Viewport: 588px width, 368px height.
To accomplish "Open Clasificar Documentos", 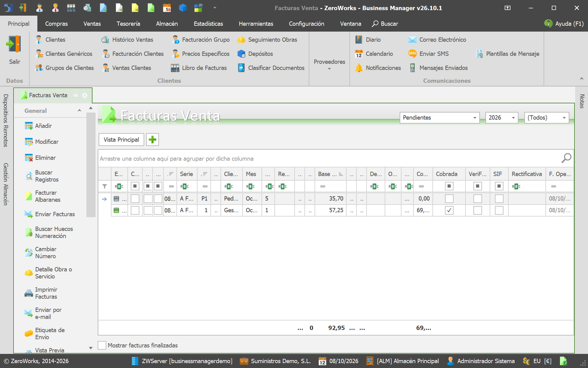I will click(271, 68).
